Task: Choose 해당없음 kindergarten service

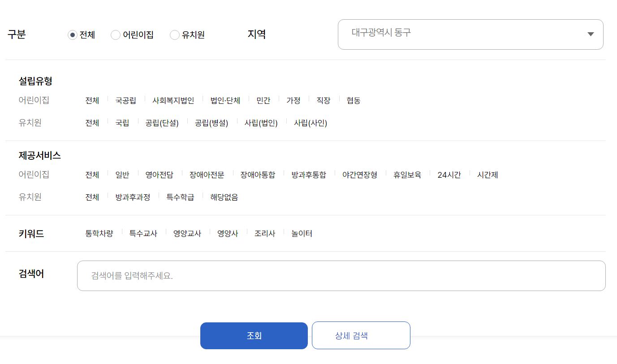Action: [224, 197]
